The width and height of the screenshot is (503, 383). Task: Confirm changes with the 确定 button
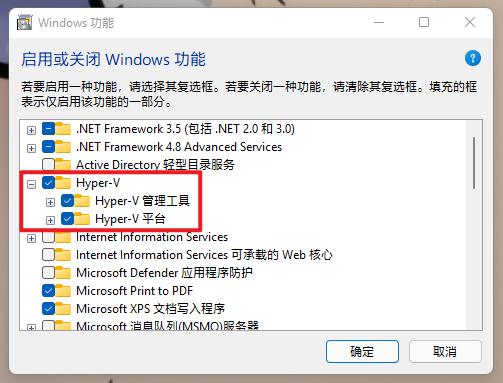tap(362, 351)
